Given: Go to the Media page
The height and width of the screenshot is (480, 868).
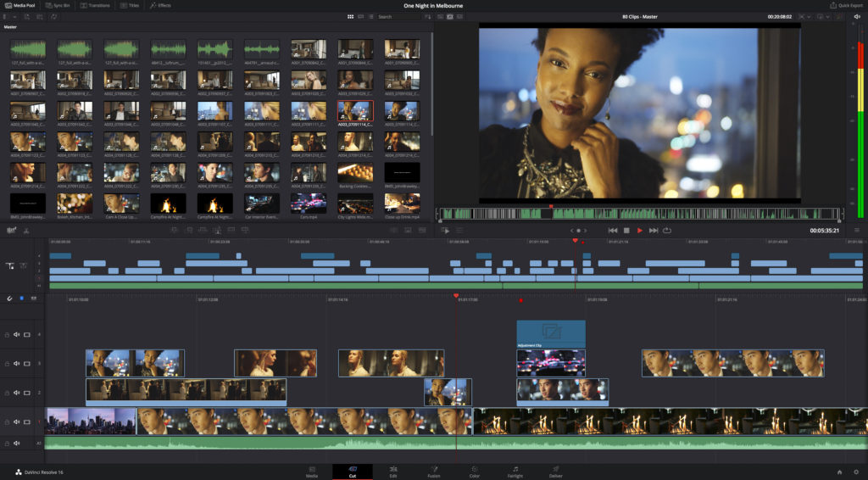Looking at the screenshot, I should [x=312, y=472].
